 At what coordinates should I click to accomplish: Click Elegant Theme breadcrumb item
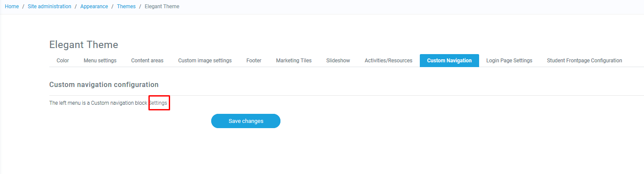click(162, 6)
